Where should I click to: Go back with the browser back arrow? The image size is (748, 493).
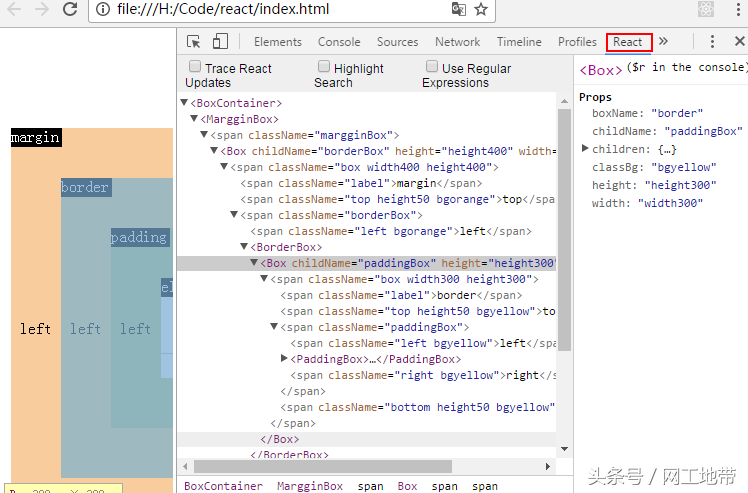point(13,9)
